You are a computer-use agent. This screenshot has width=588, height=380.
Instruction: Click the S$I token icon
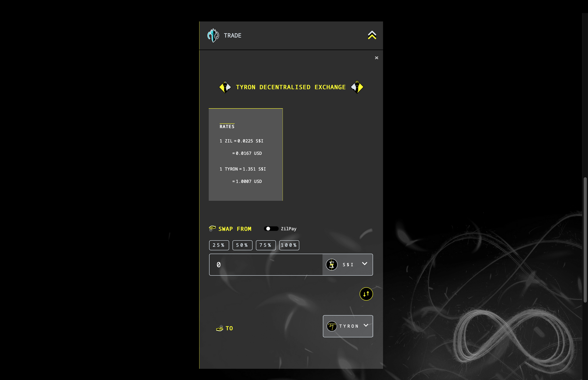point(332,265)
